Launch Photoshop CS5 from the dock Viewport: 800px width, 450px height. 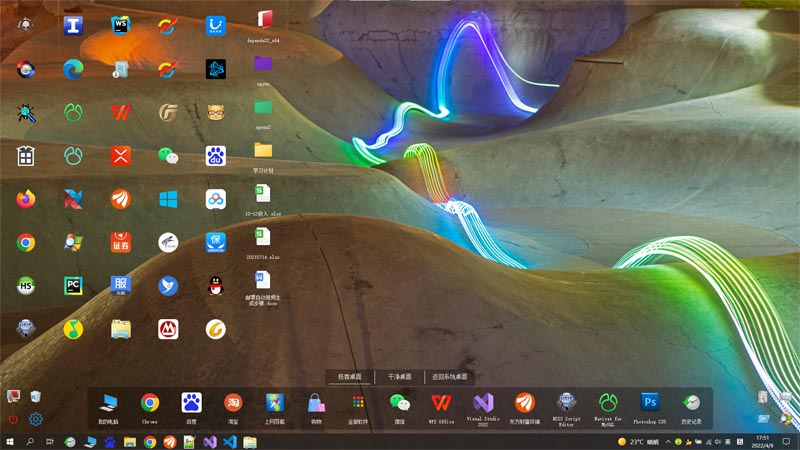pyautogui.click(x=649, y=402)
